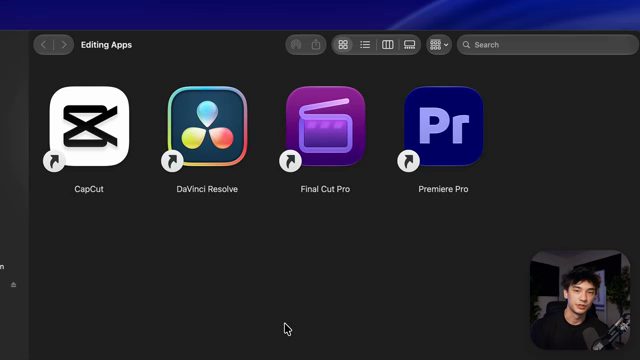The height and width of the screenshot is (360, 640).
Task: Click the DaVinci Resolve name label
Action: (207, 189)
